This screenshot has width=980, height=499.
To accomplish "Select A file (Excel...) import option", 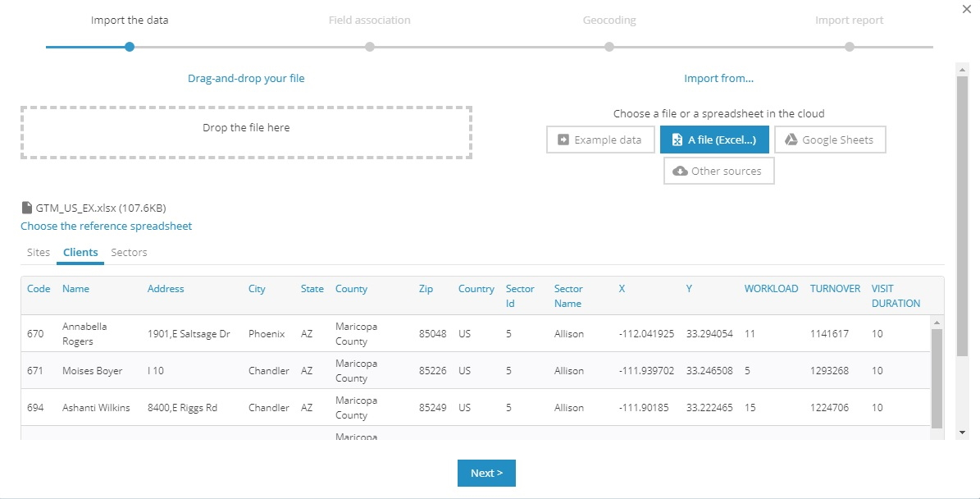I will 713,140.
